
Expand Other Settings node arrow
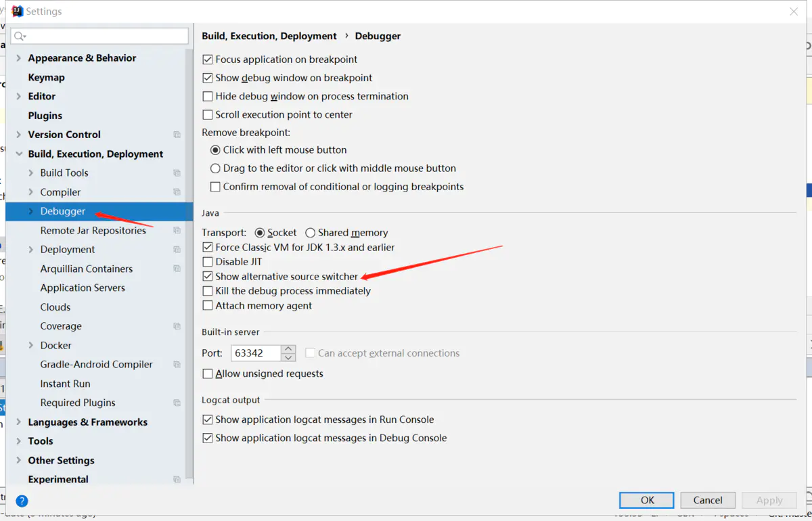coord(19,461)
